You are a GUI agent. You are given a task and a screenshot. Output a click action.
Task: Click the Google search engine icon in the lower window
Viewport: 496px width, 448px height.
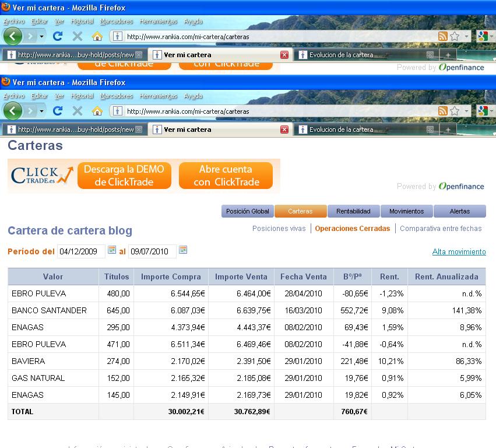click(x=483, y=111)
